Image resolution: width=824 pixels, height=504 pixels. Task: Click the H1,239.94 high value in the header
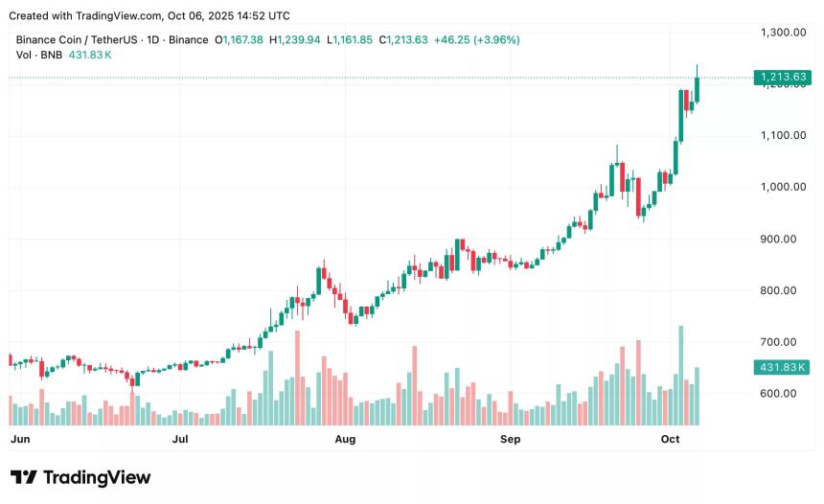pyautogui.click(x=296, y=40)
